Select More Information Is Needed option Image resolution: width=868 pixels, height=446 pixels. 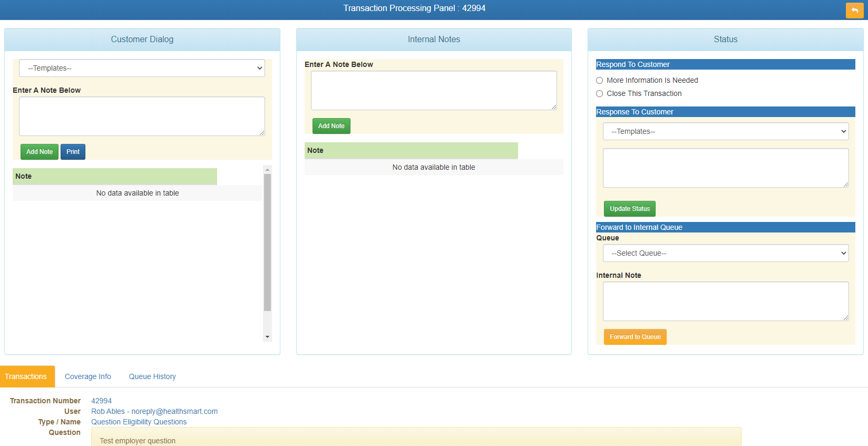pyautogui.click(x=600, y=81)
